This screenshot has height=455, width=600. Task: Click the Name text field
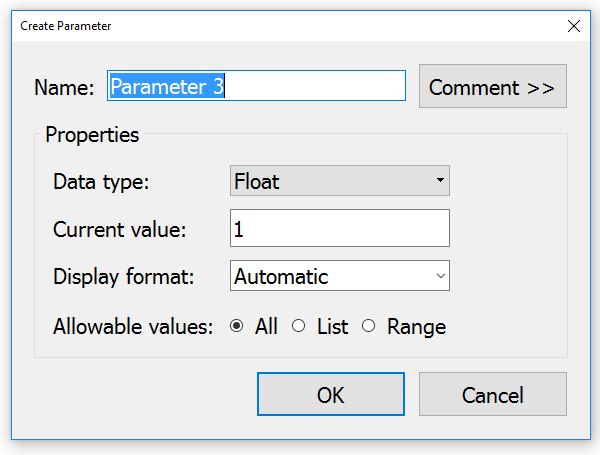click(257, 87)
